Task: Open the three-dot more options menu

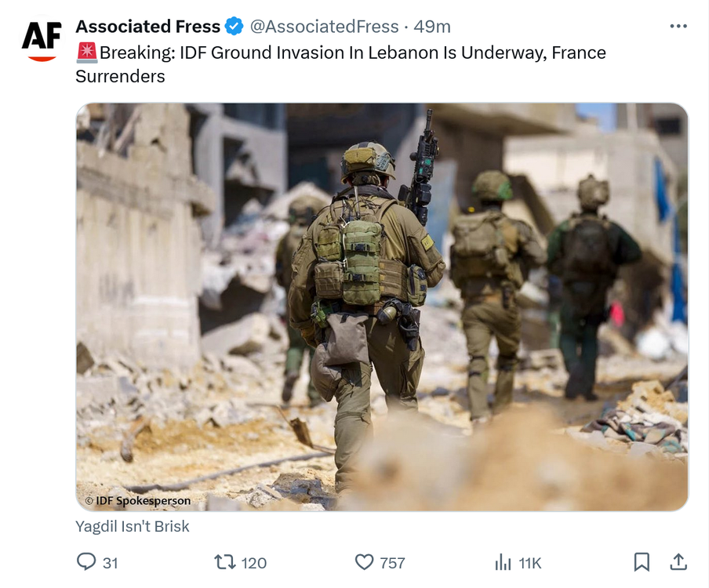Action: pos(678,26)
